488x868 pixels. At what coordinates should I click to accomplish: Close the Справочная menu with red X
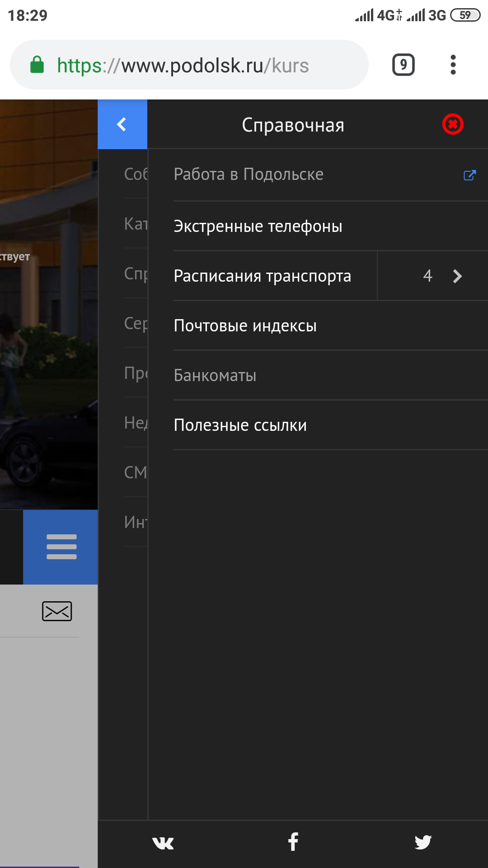[x=452, y=124]
